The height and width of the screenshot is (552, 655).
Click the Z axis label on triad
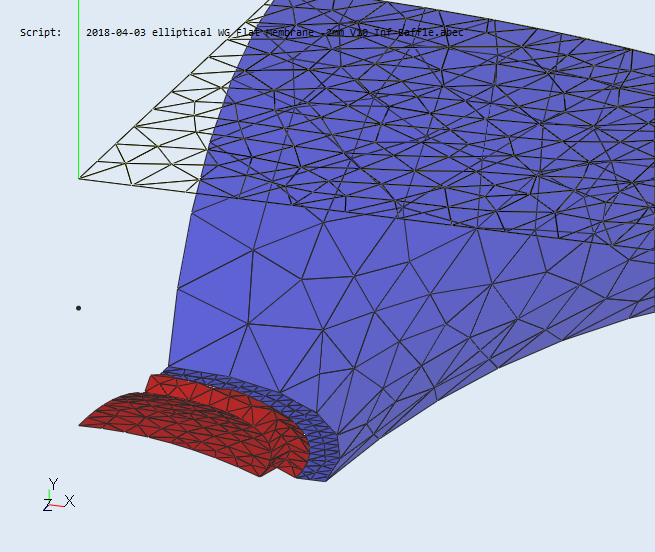pos(47,506)
